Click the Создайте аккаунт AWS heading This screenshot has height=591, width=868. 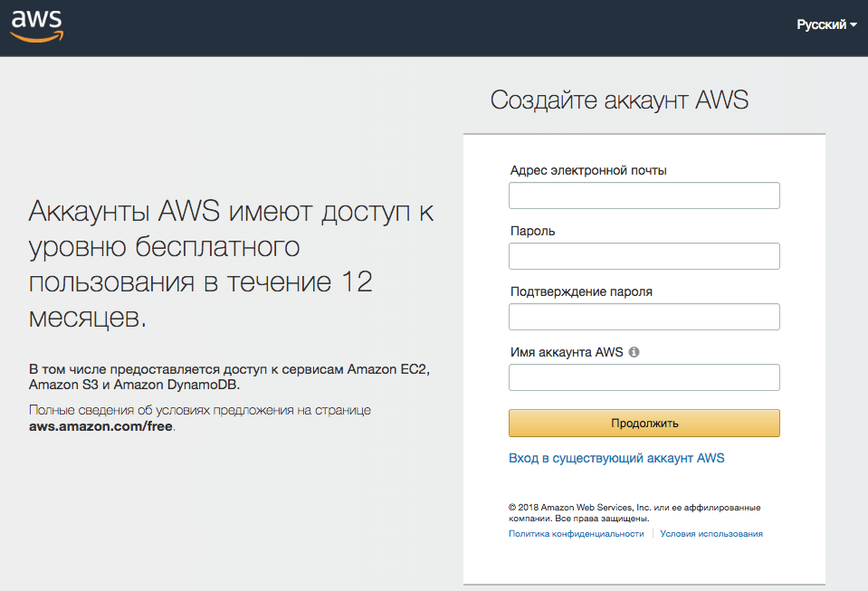(x=619, y=100)
